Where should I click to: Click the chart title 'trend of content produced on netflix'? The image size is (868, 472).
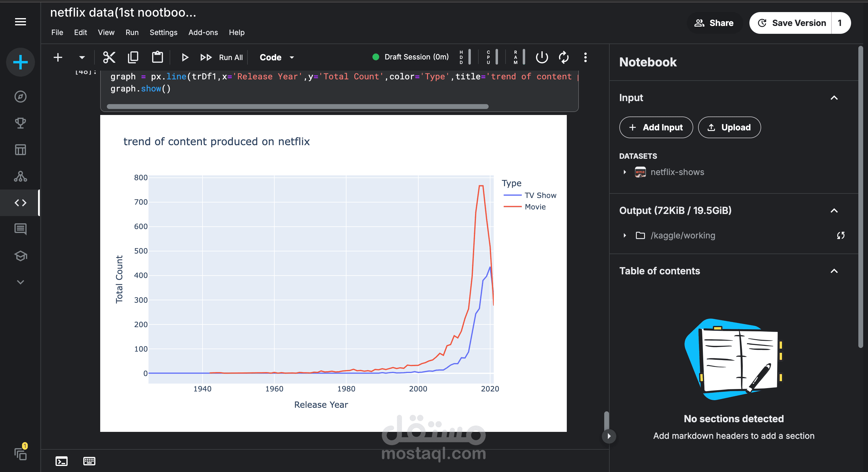point(217,142)
